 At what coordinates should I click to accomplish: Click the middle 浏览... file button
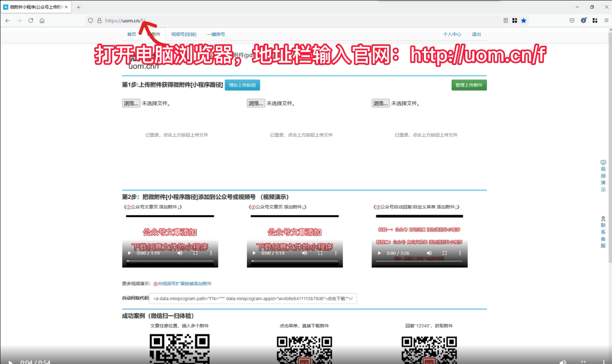pos(256,104)
